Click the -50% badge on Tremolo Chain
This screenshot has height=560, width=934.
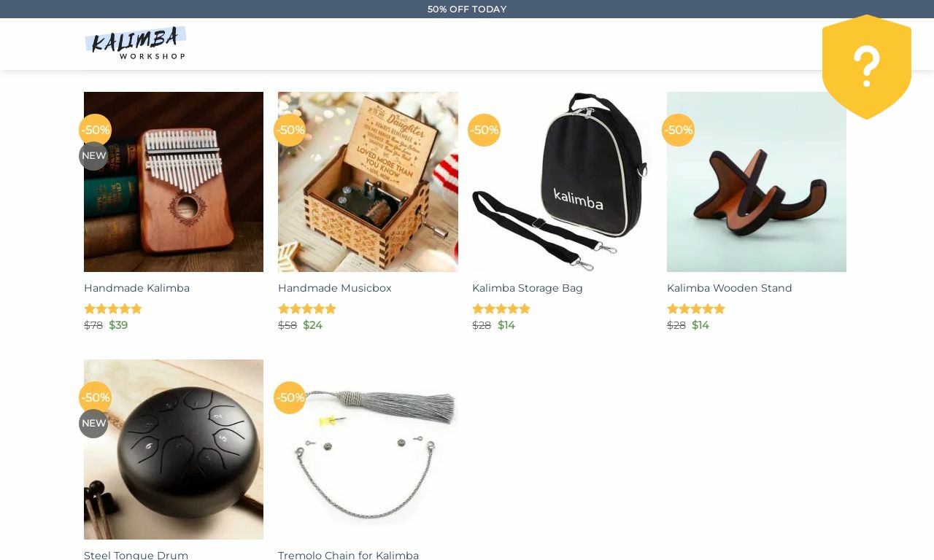tap(290, 397)
